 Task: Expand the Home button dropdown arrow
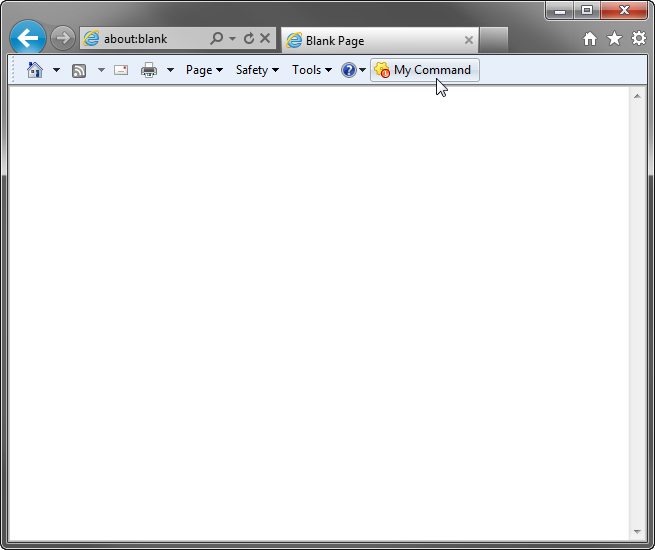(56, 70)
